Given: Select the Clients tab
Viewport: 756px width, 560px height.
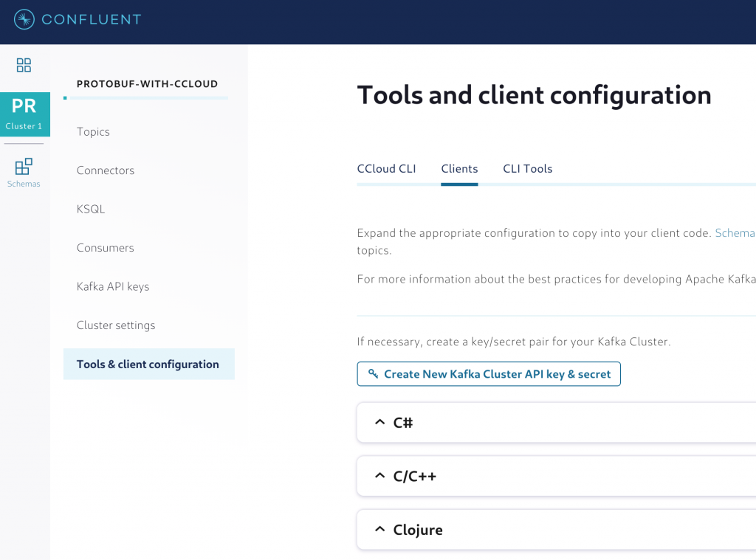Looking at the screenshot, I should (459, 168).
